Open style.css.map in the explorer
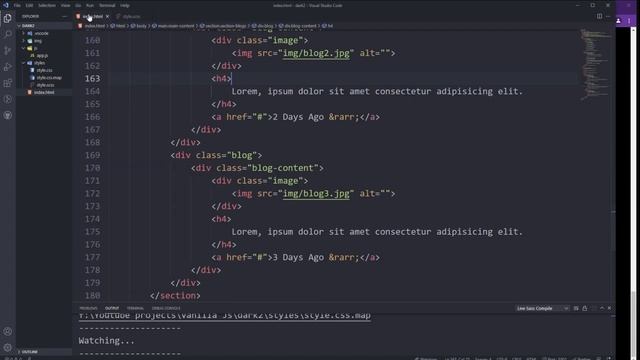The height and width of the screenshot is (360, 640). tap(49, 78)
